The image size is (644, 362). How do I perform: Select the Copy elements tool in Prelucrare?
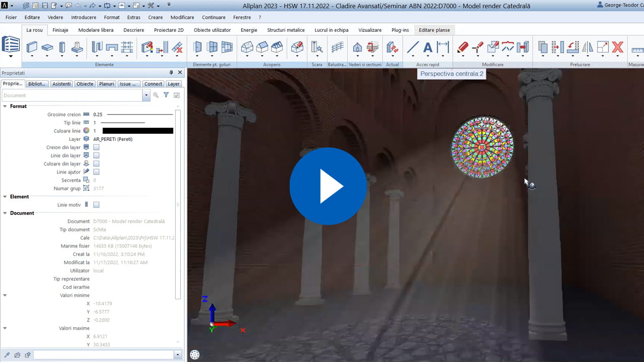tap(543, 47)
